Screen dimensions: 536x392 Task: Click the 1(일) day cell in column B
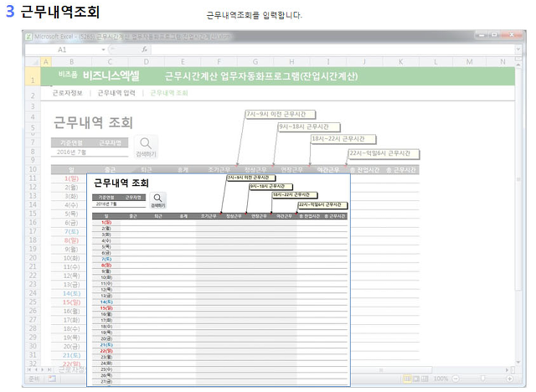[x=71, y=178]
